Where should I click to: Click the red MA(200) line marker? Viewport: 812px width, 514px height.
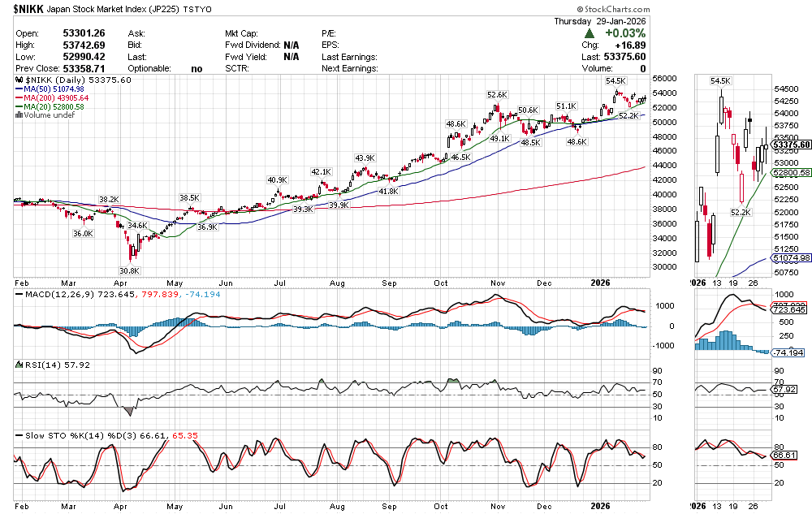coord(19,98)
